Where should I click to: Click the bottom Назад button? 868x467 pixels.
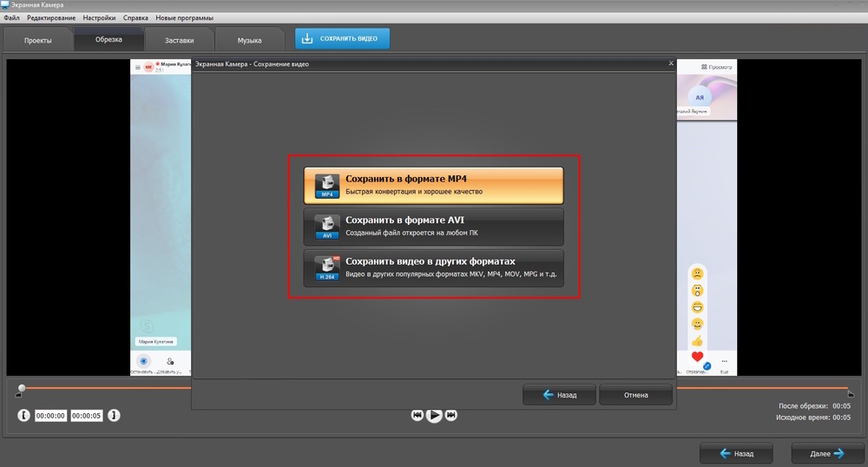pyautogui.click(x=736, y=454)
